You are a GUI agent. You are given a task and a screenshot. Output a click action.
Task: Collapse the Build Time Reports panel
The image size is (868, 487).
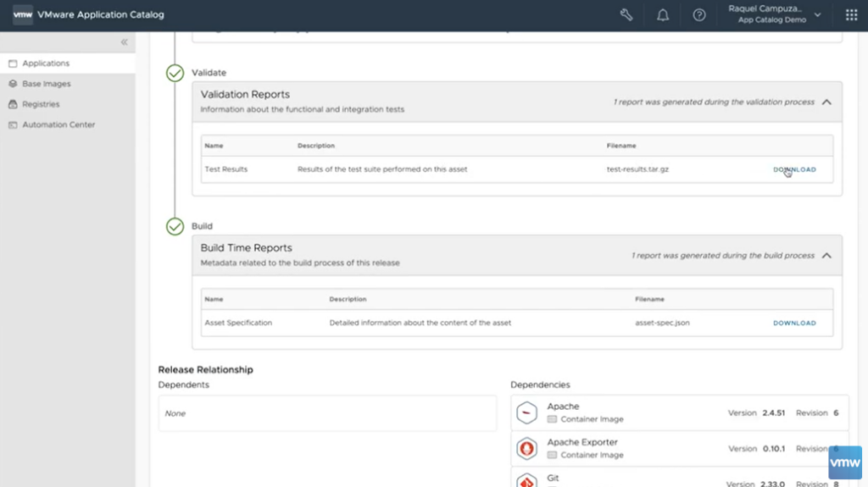pyautogui.click(x=826, y=255)
